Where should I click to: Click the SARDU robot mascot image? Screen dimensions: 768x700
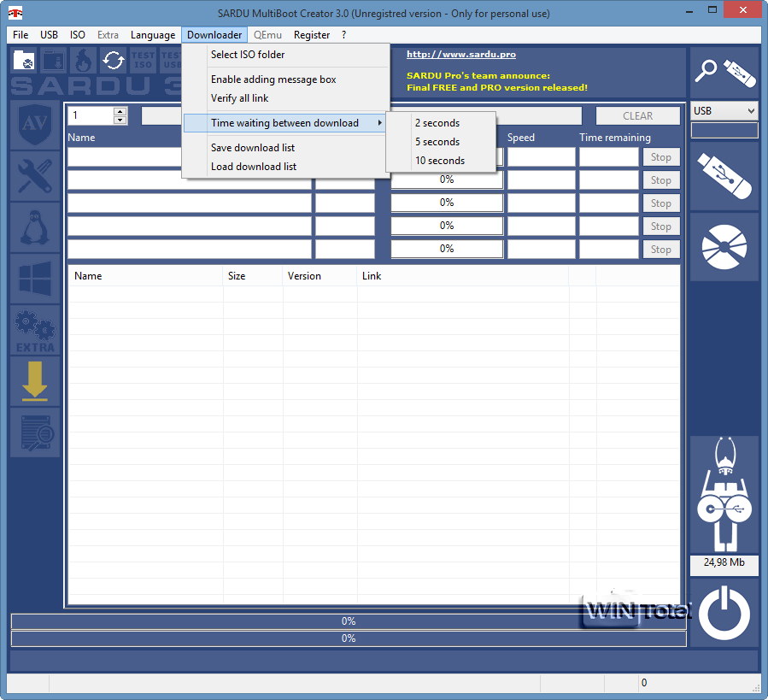(x=724, y=494)
